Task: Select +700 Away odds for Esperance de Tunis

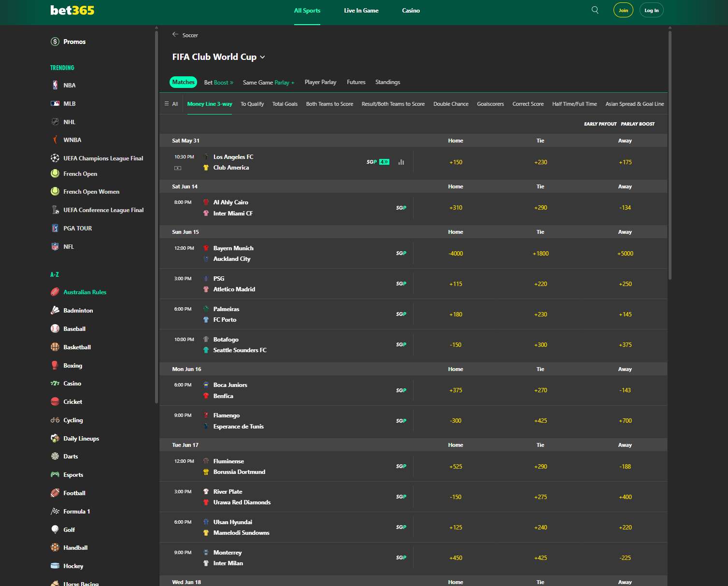Action: click(x=625, y=420)
